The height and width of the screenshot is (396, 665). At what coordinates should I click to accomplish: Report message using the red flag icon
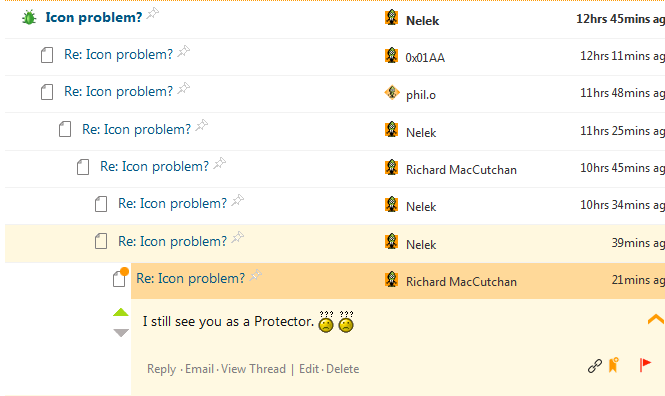(645, 365)
